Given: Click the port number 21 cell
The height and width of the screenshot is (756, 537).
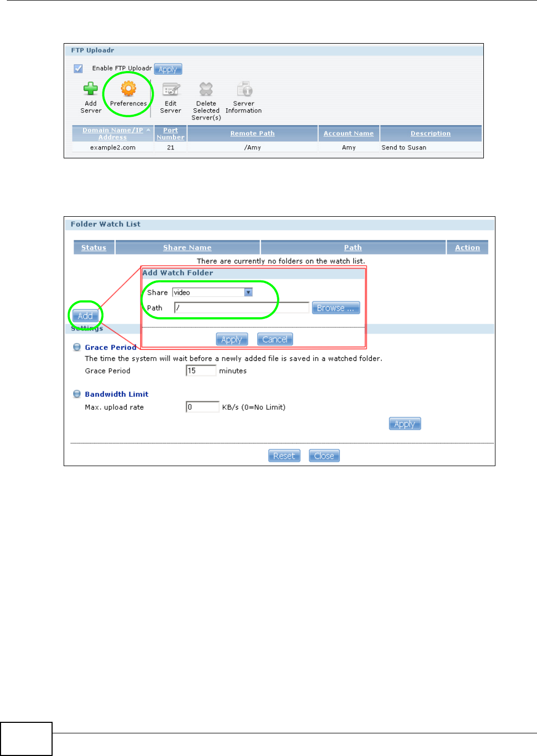Looking at the screenshot, I should point(170,148).
